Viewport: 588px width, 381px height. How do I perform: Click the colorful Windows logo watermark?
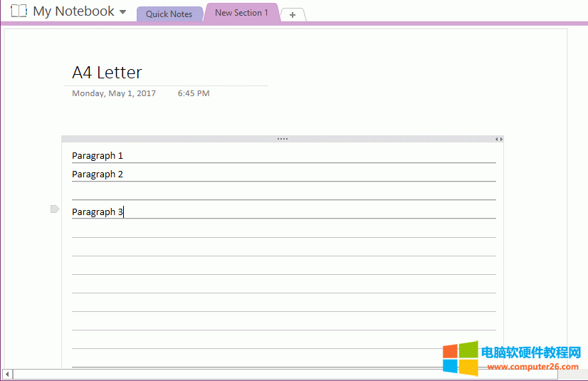point(460,358)
